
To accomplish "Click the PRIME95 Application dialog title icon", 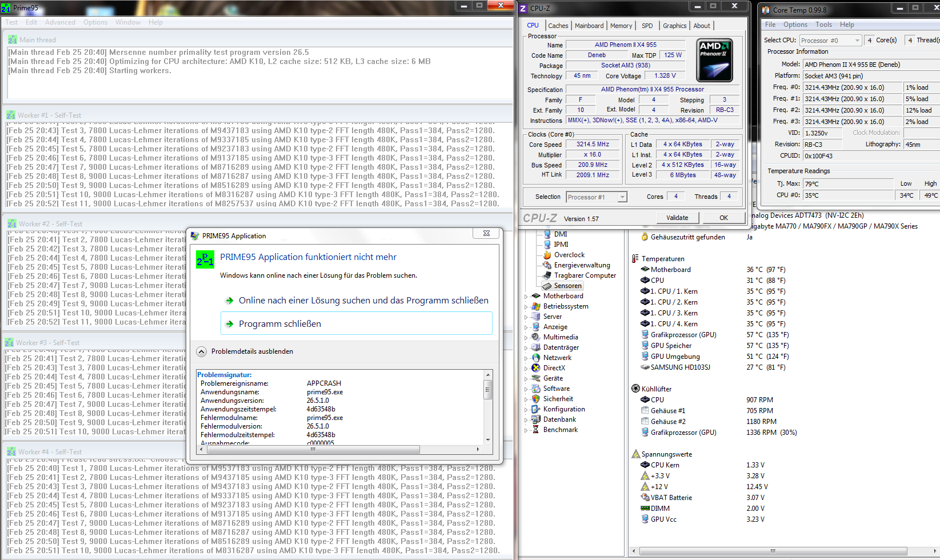I will point(195,236).
